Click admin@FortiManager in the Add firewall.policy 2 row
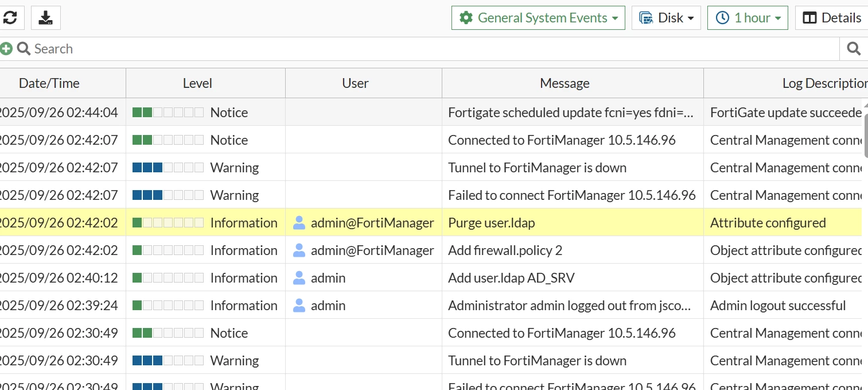Screen dimensions: 868x390 (372, 250)
